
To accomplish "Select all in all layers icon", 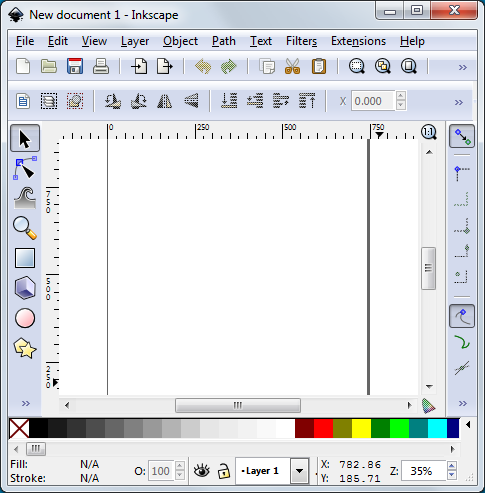I will coord(49,101).
